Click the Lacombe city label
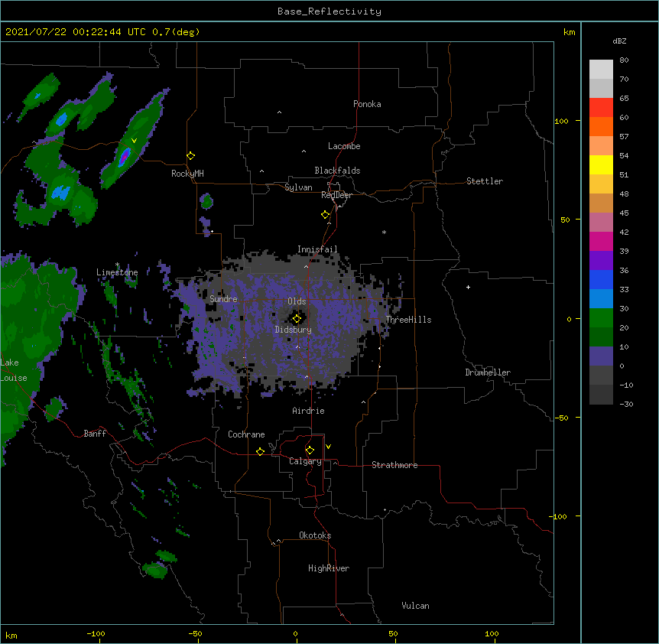 coord(344,146)
